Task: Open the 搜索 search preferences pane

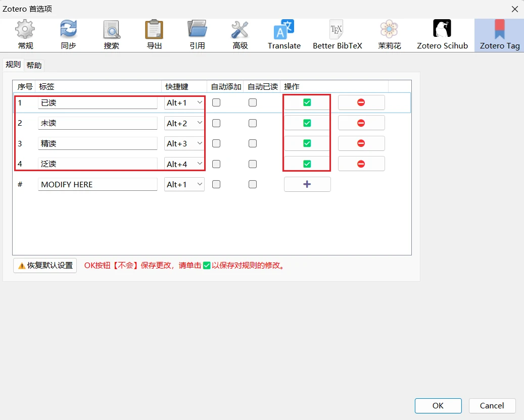Action: tap(111, 35)
